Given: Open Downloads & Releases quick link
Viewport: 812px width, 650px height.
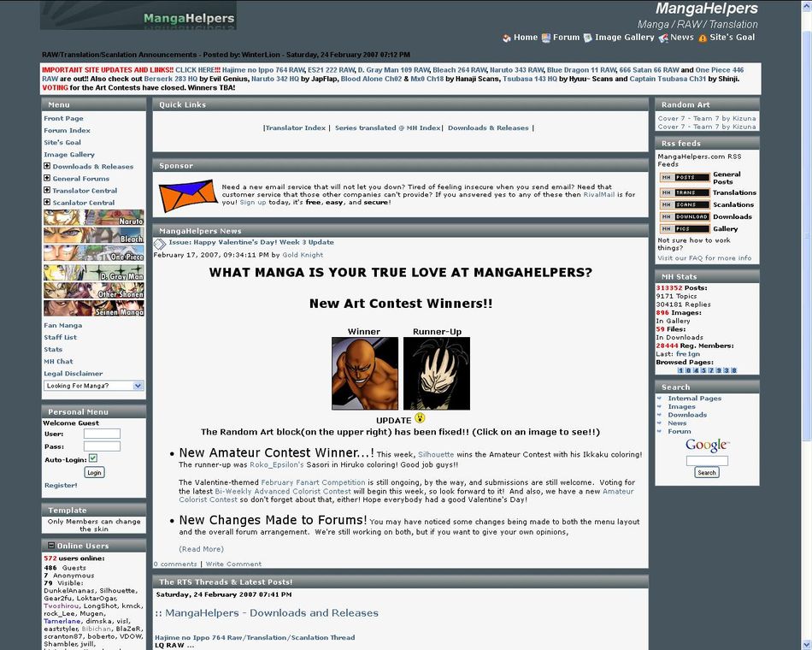Looking at the screenshot, I should 488,127.
